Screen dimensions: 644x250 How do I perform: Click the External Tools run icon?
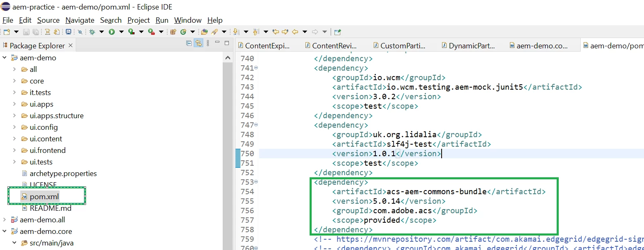click(151, 32)
